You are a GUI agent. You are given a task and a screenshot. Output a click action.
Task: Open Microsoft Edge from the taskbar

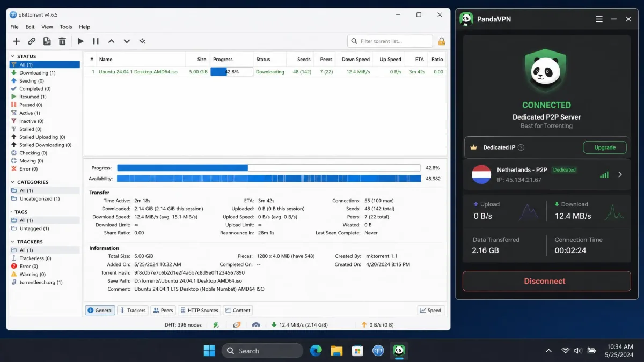[x=316, y=351]
